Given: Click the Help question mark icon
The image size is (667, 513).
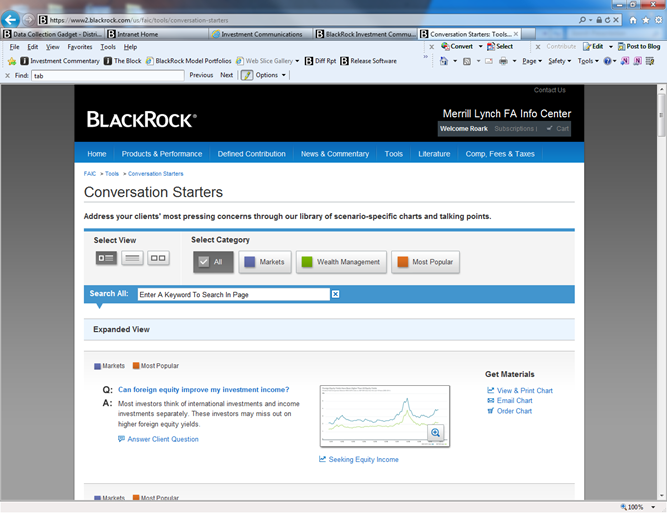Looking at the screenshot, I should [607, 61].
